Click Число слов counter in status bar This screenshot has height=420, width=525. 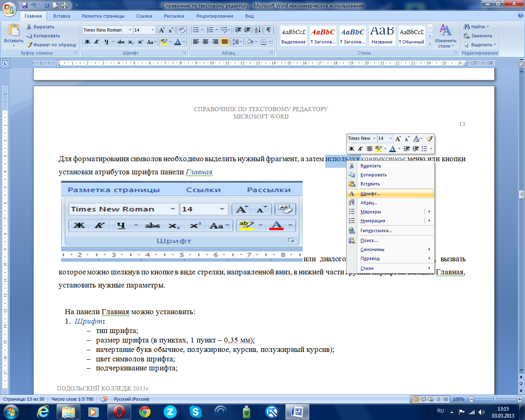click(73, 399)
